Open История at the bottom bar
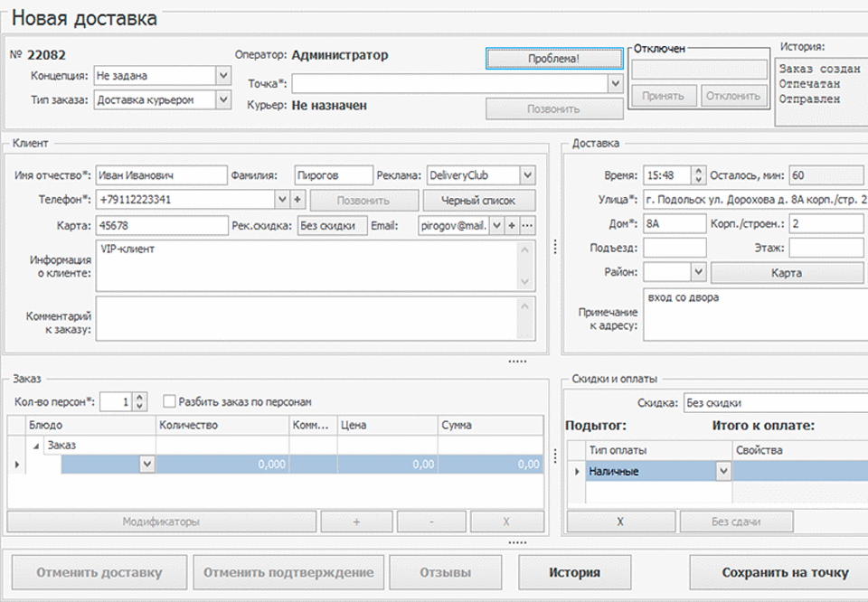Viewport: 868px width, 602px height. click(574, 572)
